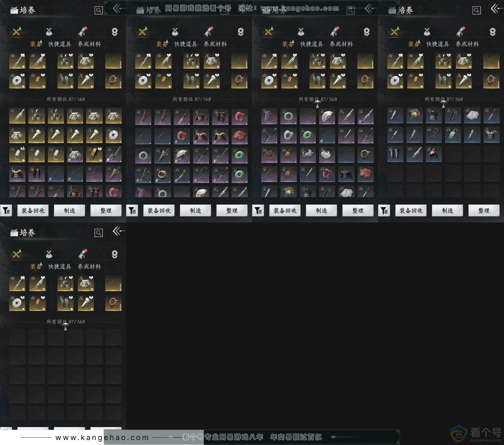Switch to 快捷道具 tab in the bottom-left panel
This screenshot has width=504, height=445.
[x=60, y=267]
